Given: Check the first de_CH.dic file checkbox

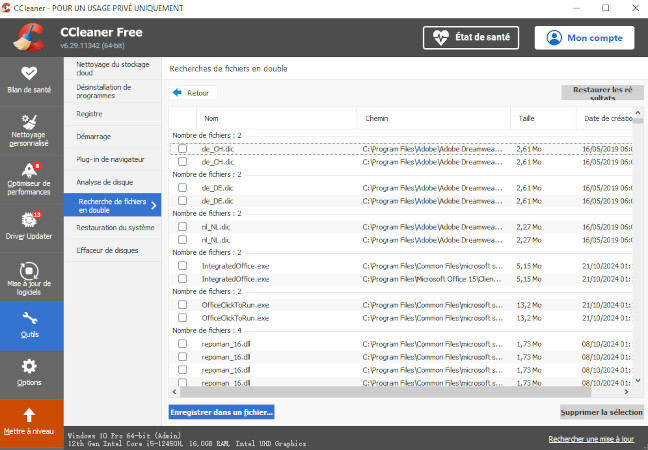Looking at the screenshot, I should [x=182, y=148].
